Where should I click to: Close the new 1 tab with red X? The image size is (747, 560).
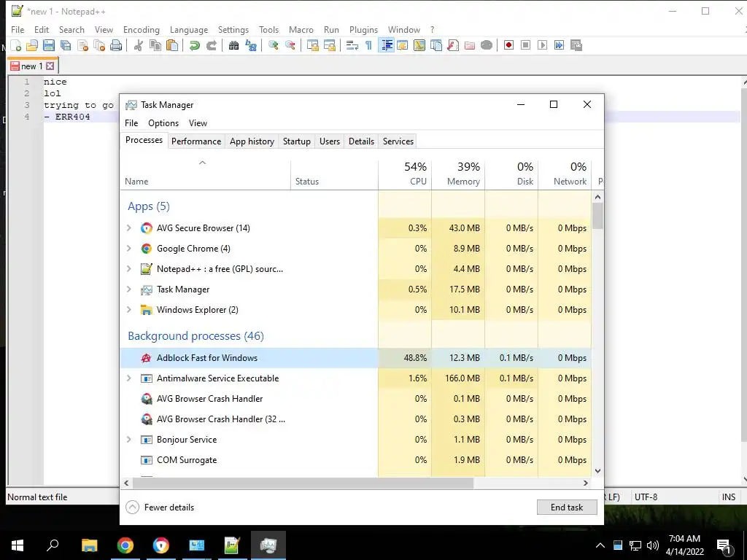[50, 66]
